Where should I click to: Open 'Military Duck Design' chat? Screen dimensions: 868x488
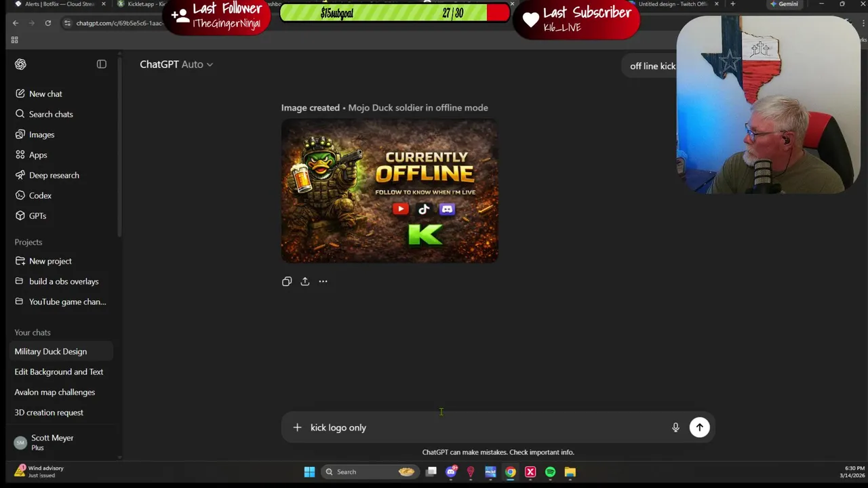[x=61, y=351]
